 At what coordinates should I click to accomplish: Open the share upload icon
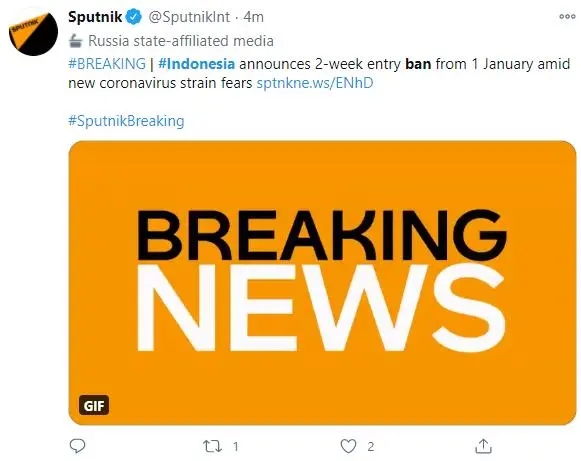click(484, 446)
